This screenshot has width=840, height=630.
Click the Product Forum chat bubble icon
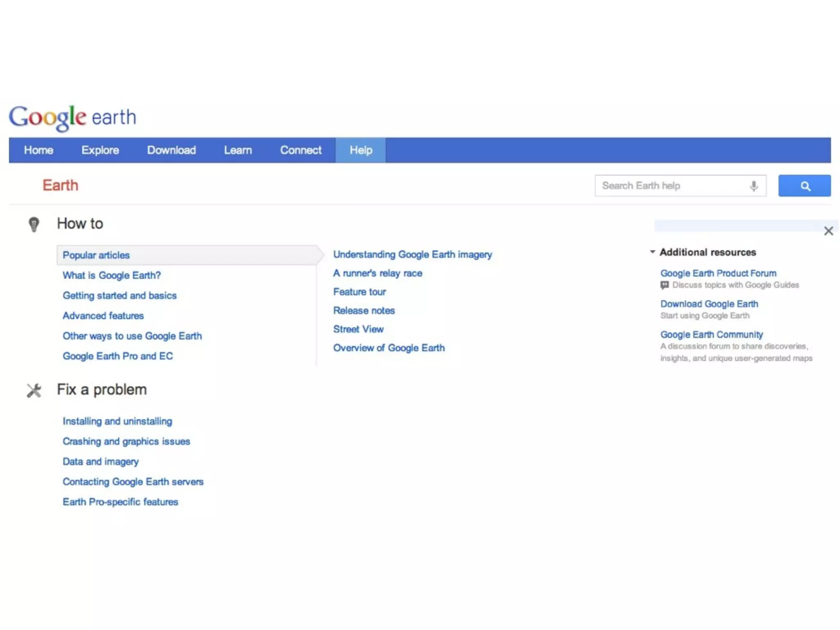[x=664, y=285]
